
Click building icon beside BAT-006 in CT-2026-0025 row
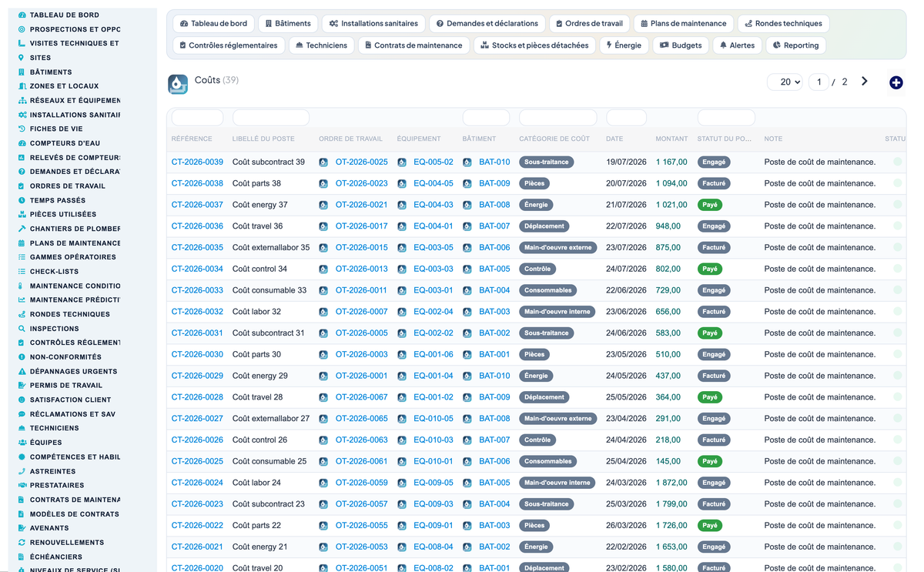[x=467, y=461]
